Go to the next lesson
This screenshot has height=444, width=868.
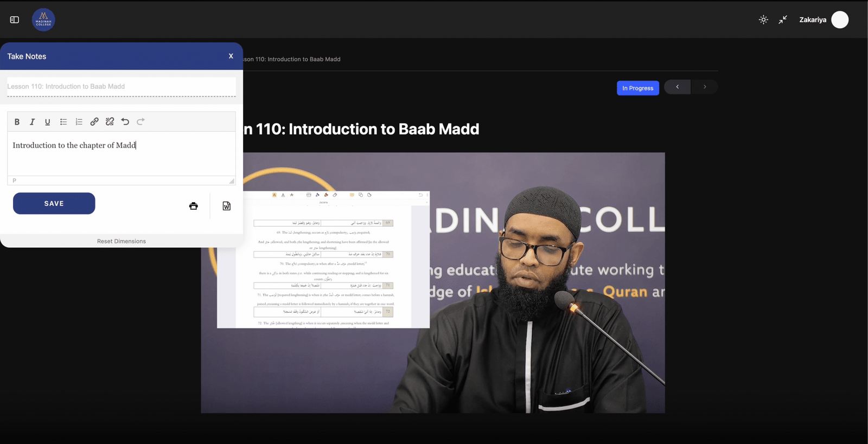[x=705, y=87]
